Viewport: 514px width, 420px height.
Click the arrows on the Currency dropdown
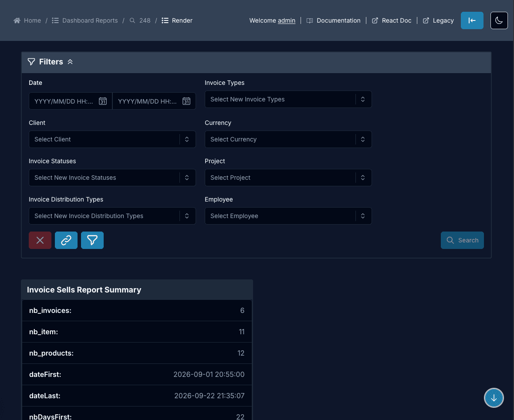pyautogui.click(x=363, y=139)
